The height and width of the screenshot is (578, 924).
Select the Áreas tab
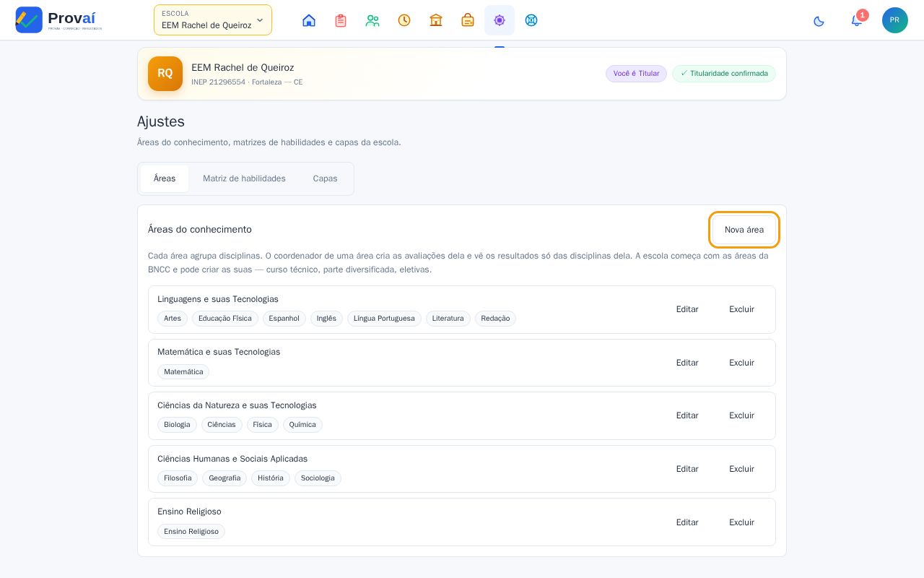coord(165,178)
